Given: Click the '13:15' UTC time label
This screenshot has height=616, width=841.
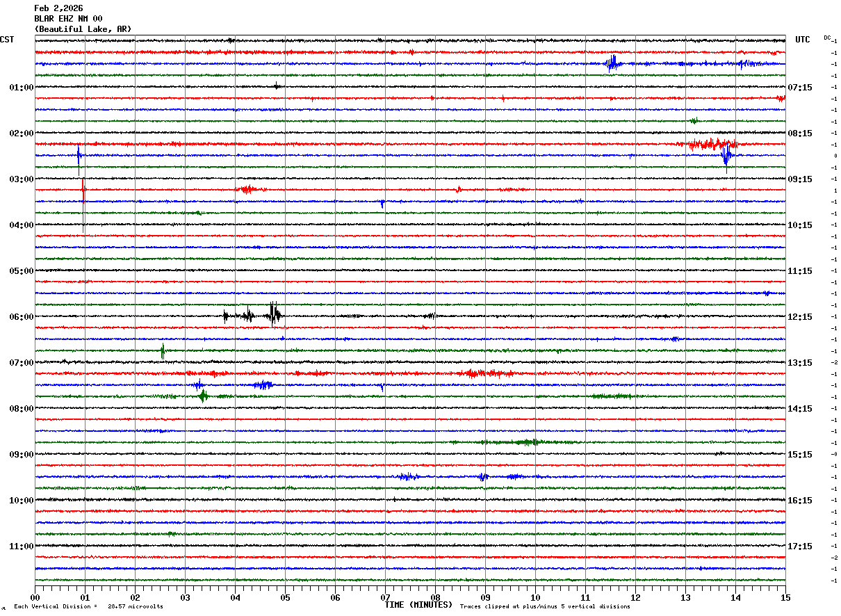Looking at the screenshot, I should point(801,363).
